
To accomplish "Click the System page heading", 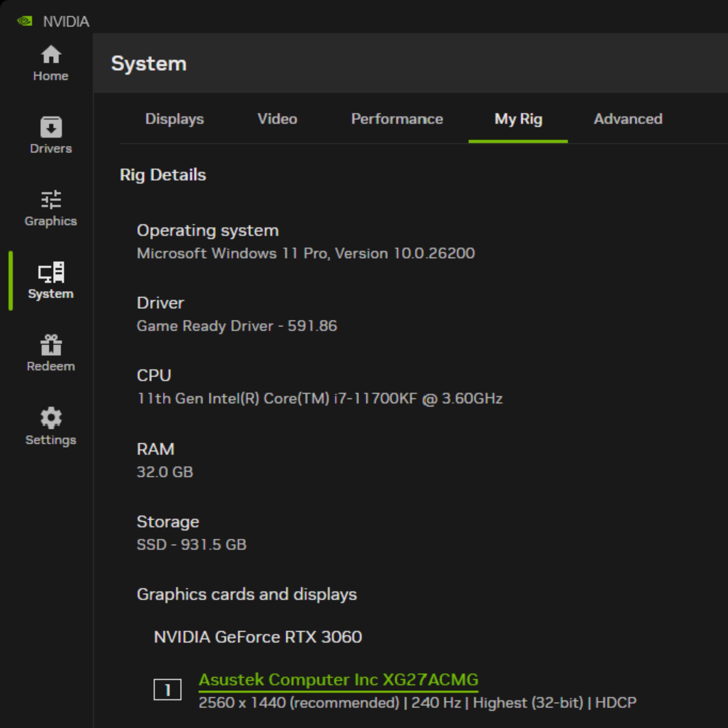I will click(149, 63).
